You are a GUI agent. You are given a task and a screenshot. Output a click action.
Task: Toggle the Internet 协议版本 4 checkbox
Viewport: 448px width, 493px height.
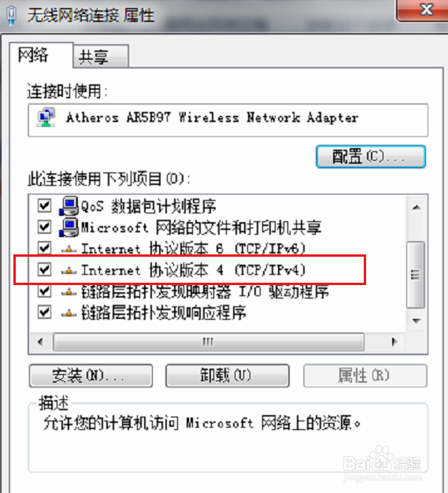tap(44, 270)
